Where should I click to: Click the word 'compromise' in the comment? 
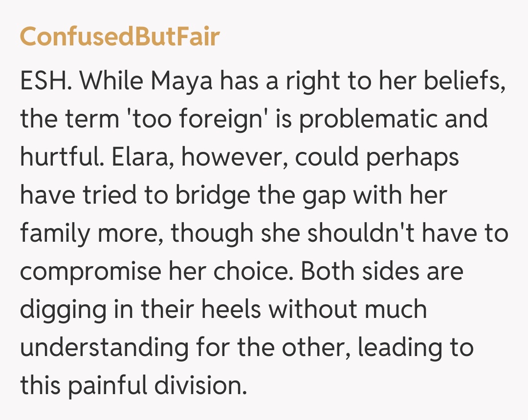point(90,271)
